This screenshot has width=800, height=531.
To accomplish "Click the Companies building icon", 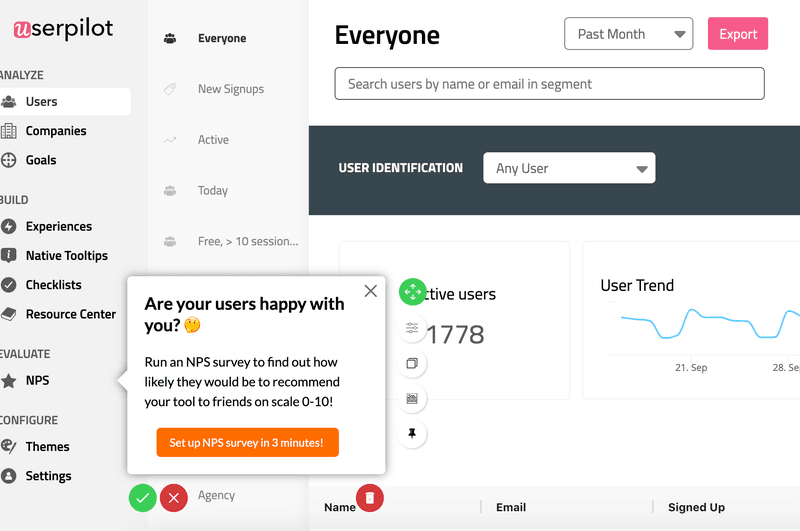I will [x=9, y=131].
